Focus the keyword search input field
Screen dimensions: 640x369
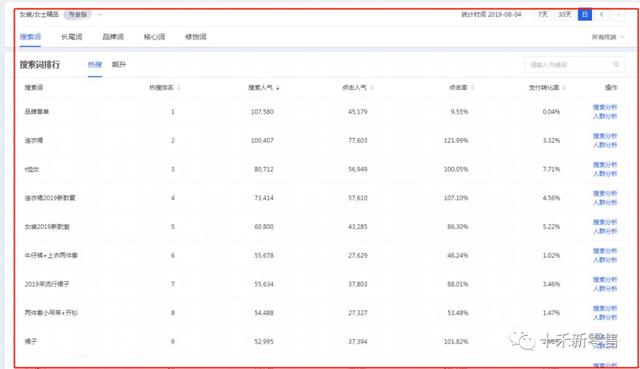point(574,64)
